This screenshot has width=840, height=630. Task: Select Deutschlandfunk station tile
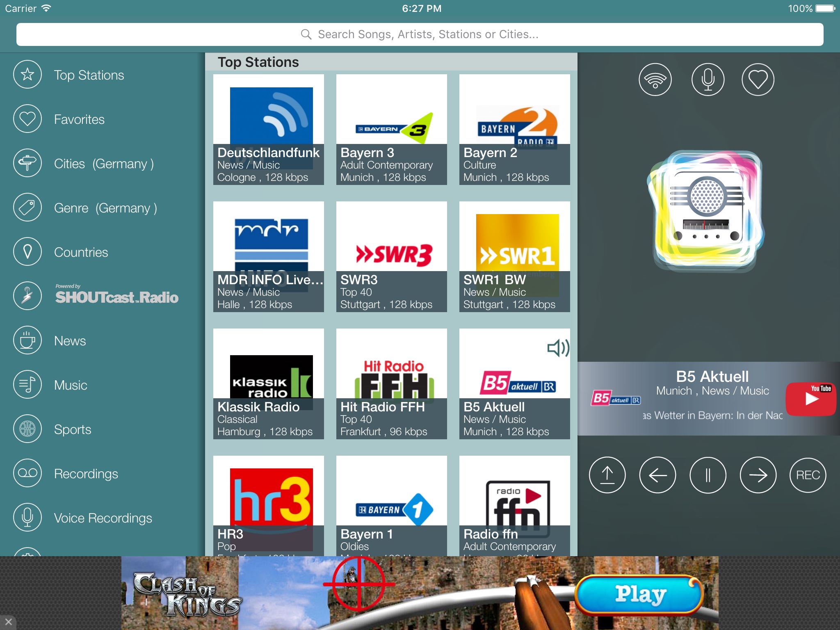coord(269,130)
